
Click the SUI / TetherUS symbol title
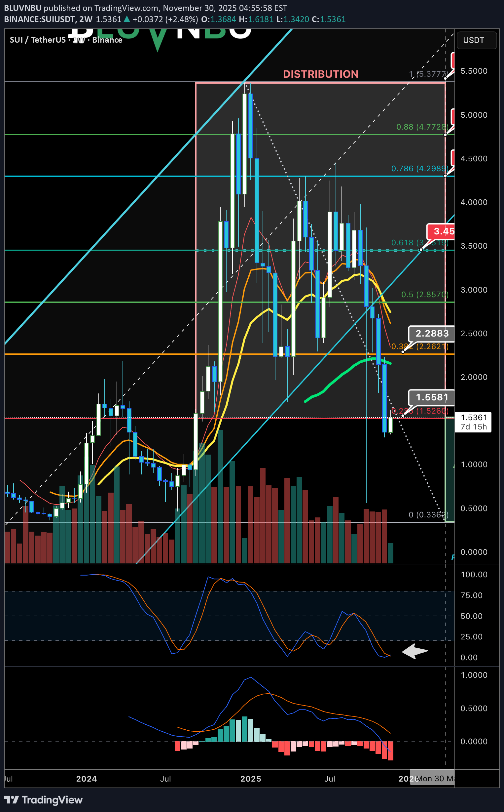[x=38, y=40]
